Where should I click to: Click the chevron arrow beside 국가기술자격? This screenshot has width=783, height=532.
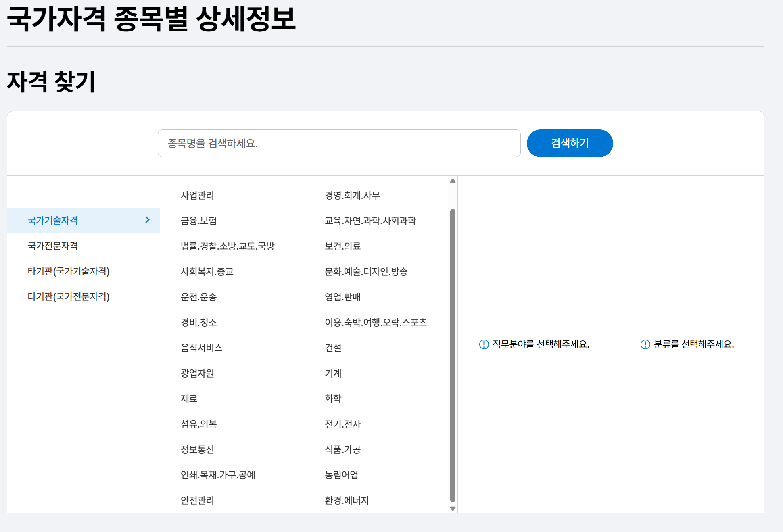pyautogui.click(x=147, y=220)
